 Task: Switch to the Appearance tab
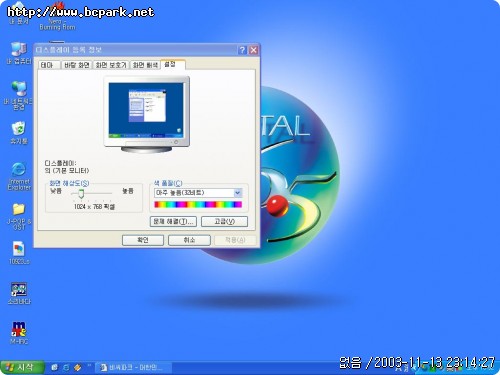(x=145, y=65)
